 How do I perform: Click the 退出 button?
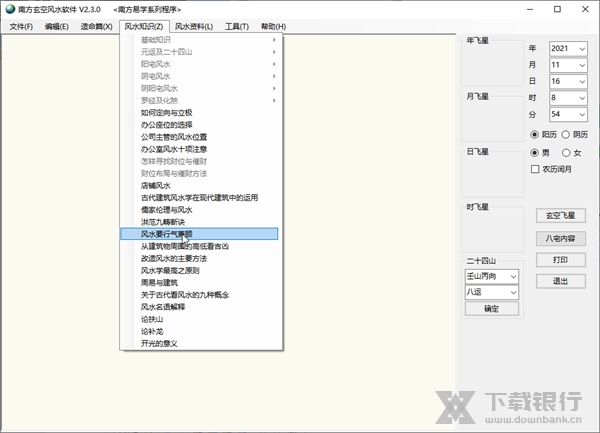561,281
